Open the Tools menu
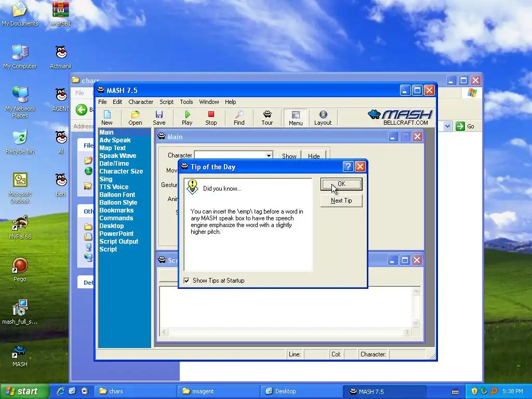 click(x=187, y=102)
